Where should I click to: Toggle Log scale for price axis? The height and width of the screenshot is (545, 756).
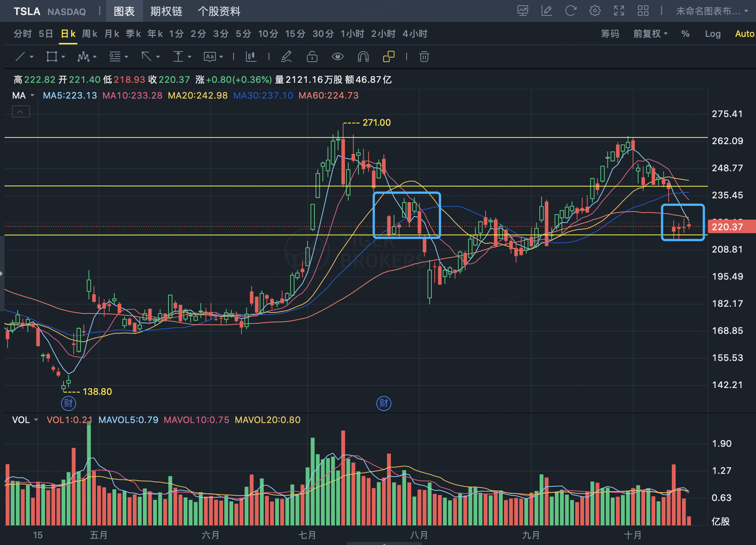712,34
